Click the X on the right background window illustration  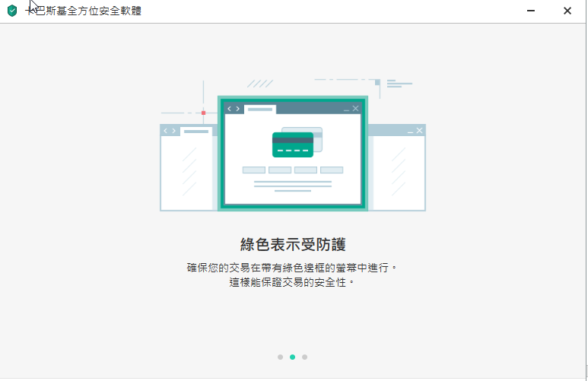(419, 131)
